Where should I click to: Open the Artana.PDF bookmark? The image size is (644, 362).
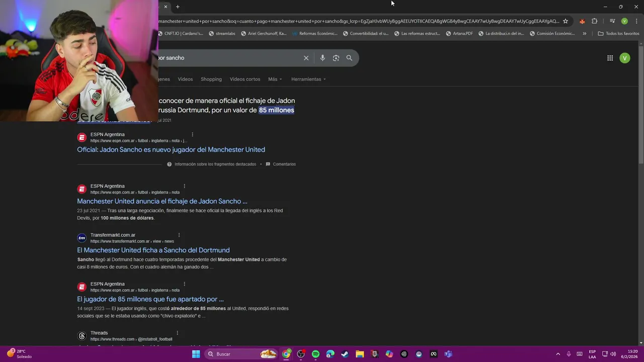(459, 34)
